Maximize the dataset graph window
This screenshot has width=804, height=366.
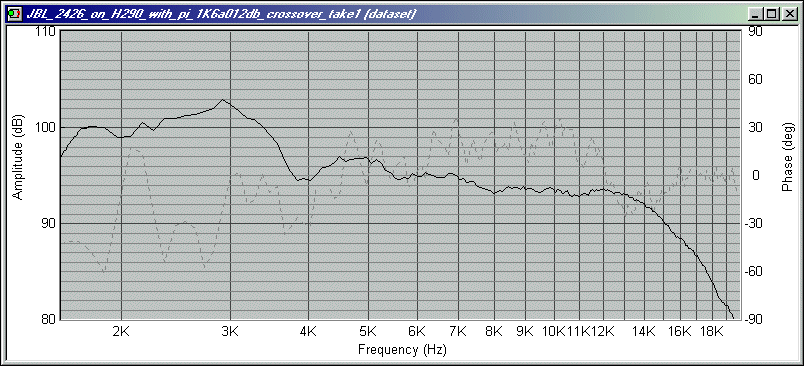coord(771,15)
